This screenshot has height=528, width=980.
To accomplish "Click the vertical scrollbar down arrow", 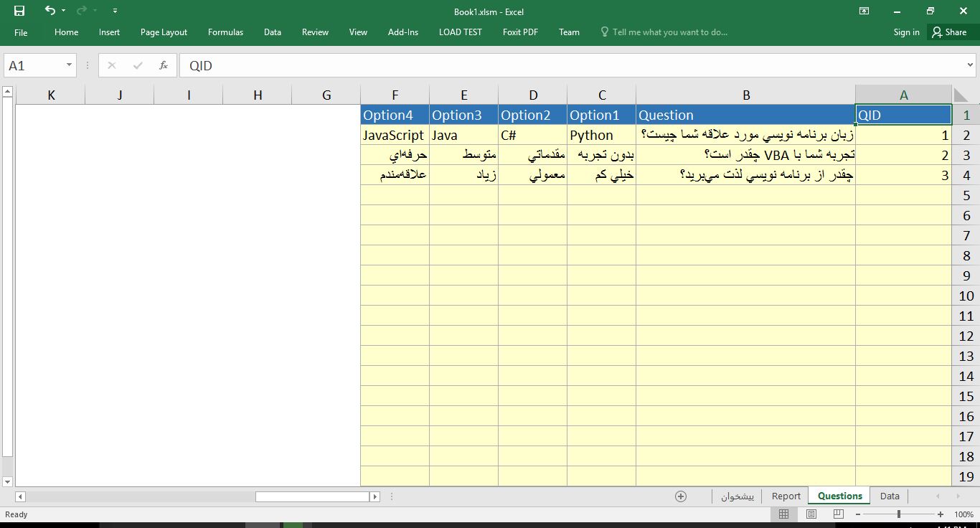I will click(8, 481).
